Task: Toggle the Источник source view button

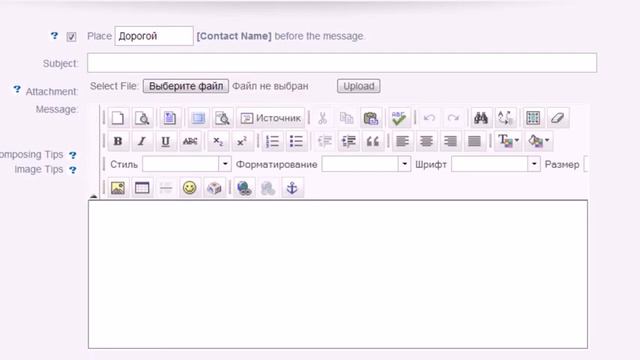Action: coord(271,118)
